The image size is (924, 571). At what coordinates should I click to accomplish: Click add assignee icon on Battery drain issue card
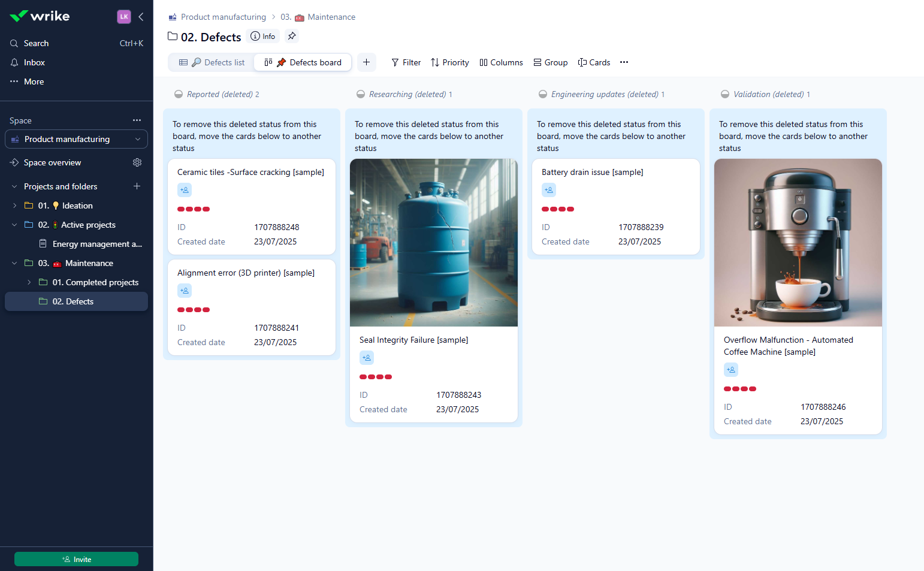click(x=549, y=190)
